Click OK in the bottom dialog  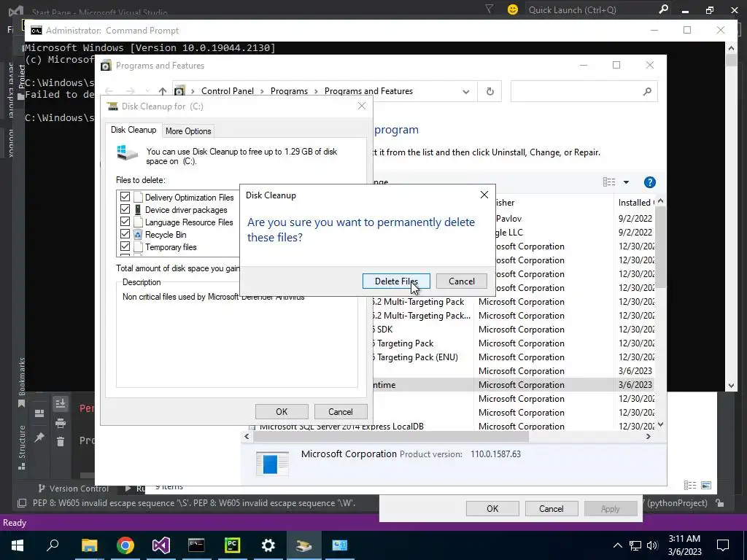click(x=492, y=508)
